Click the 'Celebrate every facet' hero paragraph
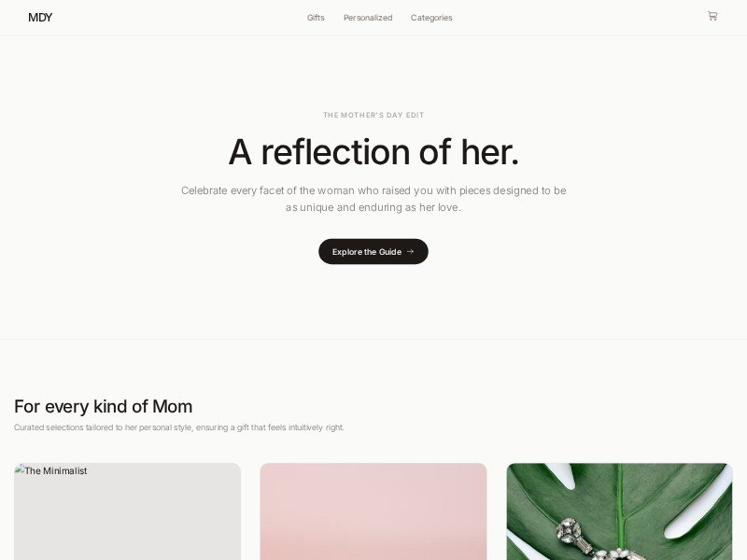747x560 pixels. 373,199
